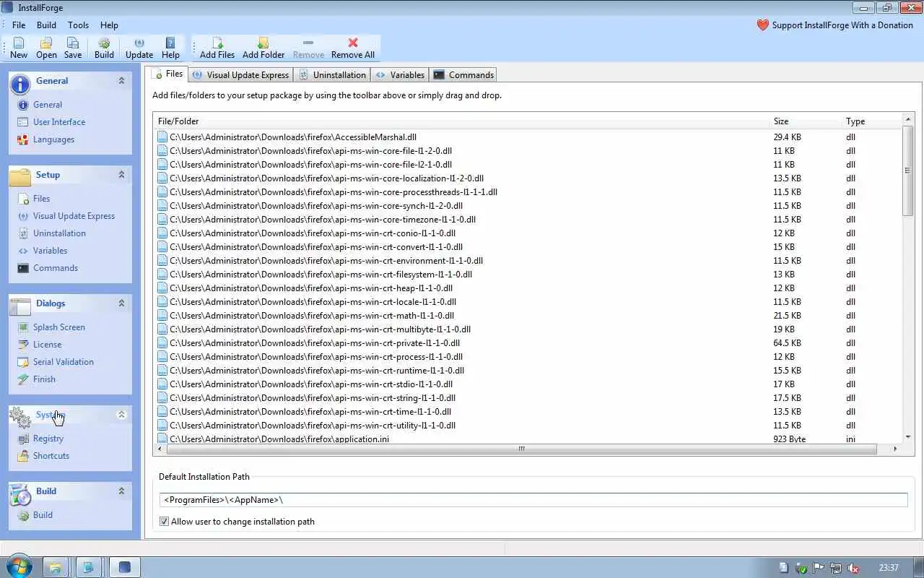This screenshot has height=578, width=924.
Task: Open the file explorer taskbar icon
Action: click(56, 567)
